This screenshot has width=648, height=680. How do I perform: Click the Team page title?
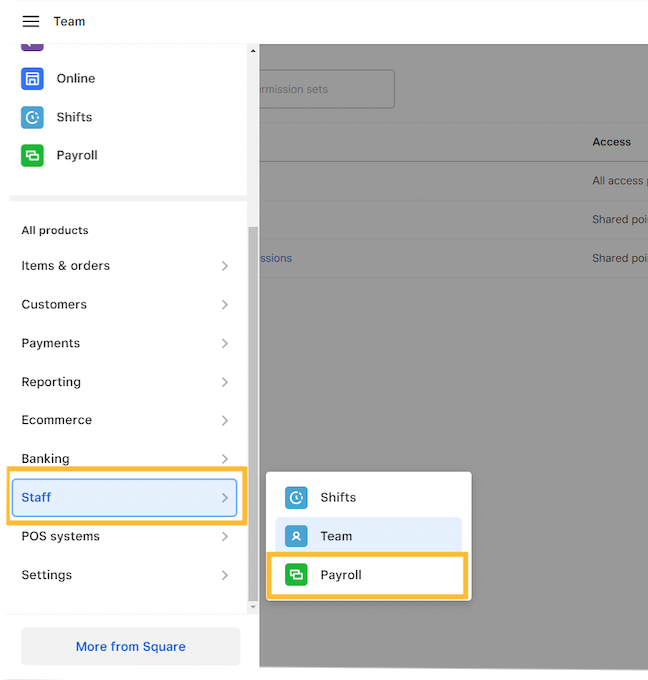point(69,21)
